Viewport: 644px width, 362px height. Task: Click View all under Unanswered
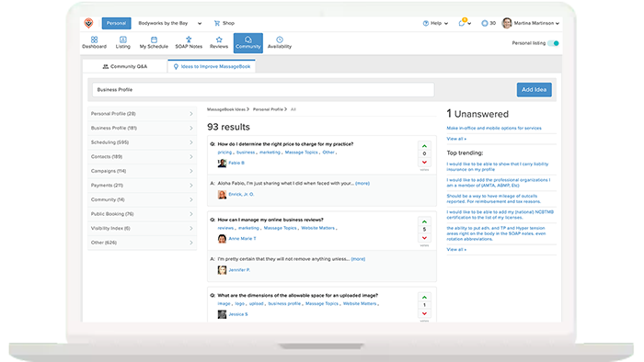point(456,139)
